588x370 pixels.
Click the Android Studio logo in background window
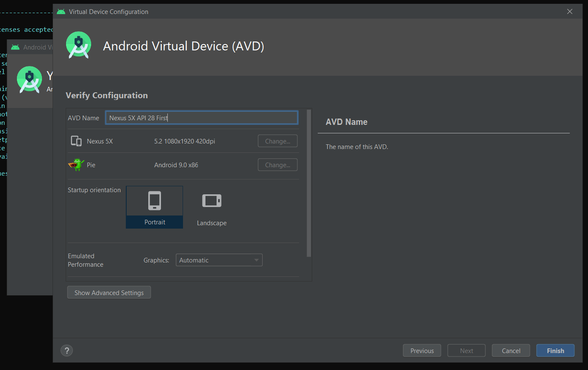click(x=29, y=80)
